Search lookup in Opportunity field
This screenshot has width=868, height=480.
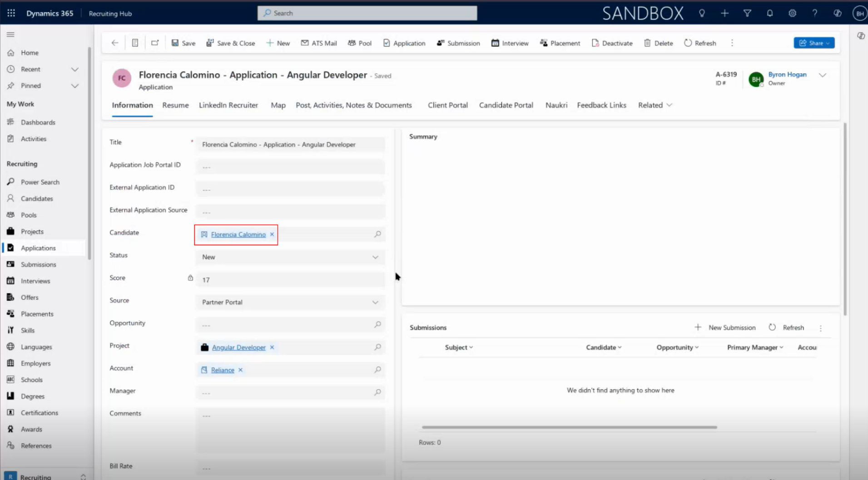377,325
